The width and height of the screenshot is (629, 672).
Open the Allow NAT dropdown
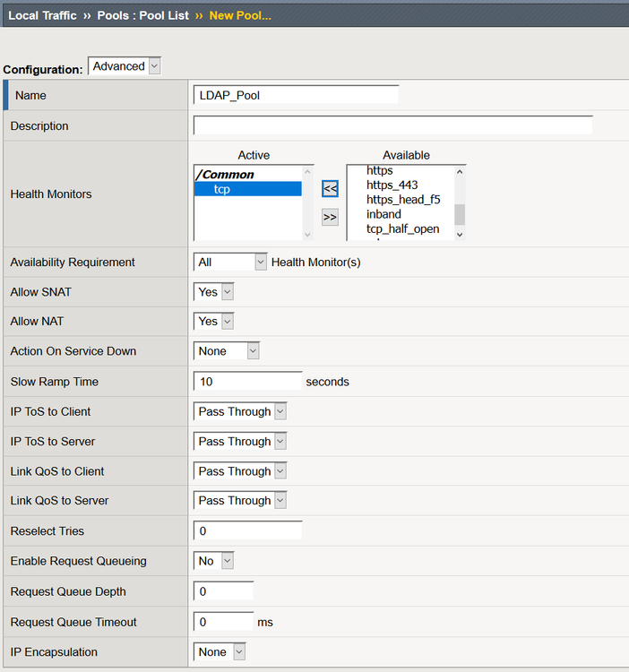[214, 322]
